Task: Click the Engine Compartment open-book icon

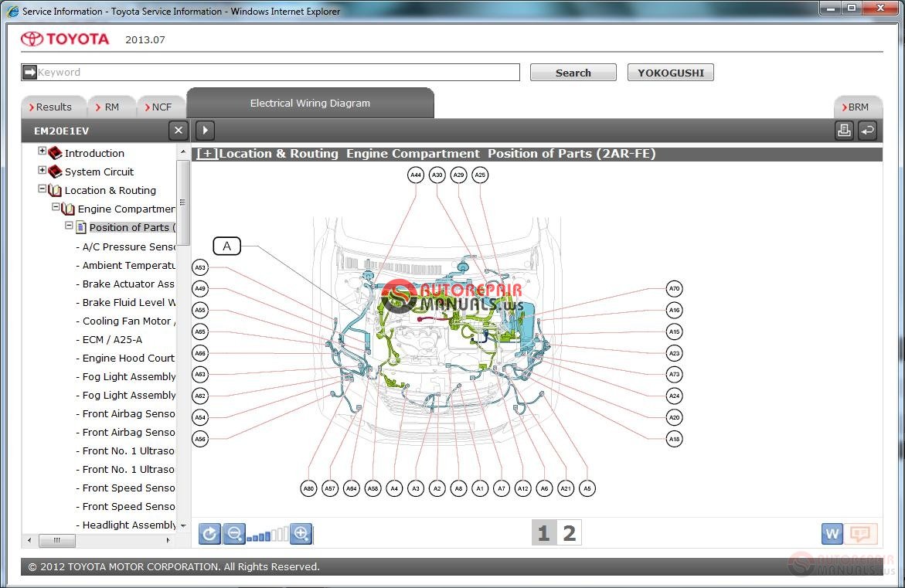Action: click(x=68, y=209)
